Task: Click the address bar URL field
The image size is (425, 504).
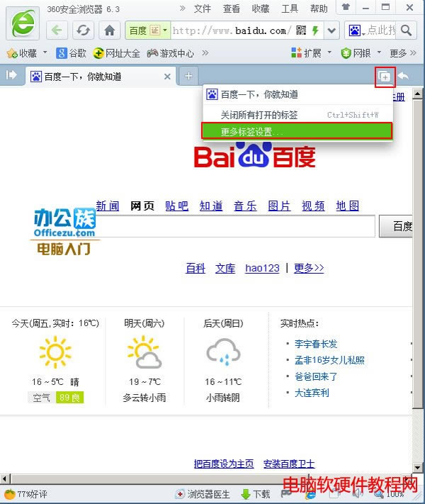Action: [232, 31]
